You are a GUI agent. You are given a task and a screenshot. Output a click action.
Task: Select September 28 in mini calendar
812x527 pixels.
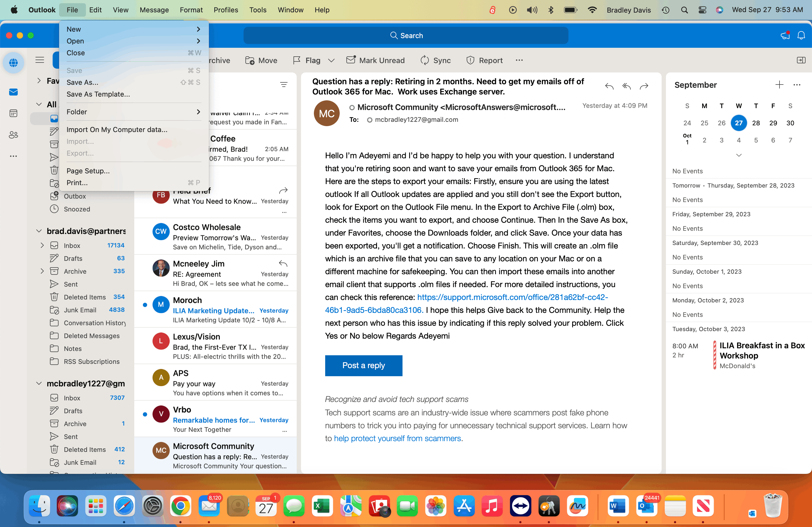coord(756,123)
